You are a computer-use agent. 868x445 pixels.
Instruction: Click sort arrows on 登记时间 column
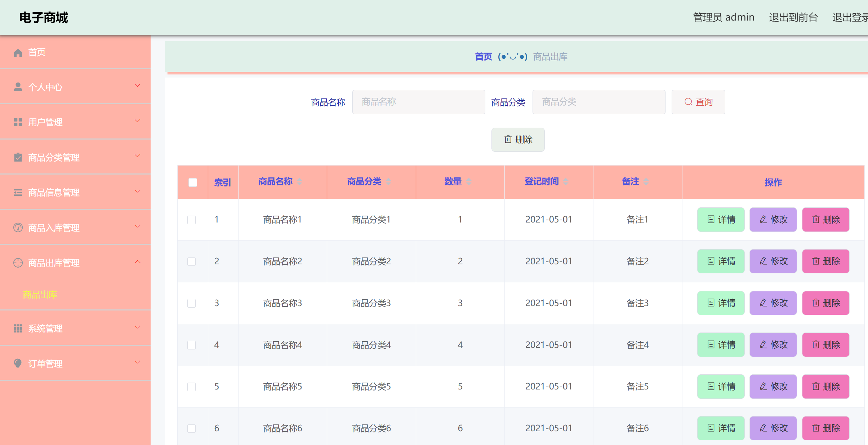(x=566, y=182)
